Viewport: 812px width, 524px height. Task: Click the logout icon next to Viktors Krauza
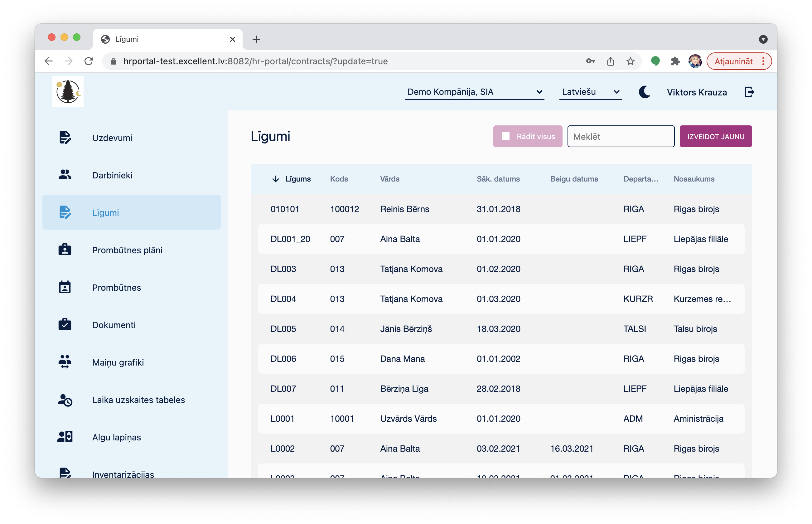click(749, 92)
